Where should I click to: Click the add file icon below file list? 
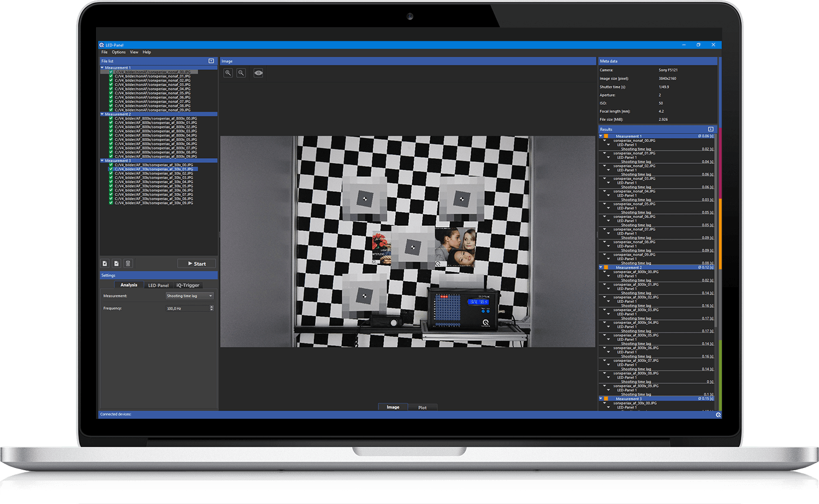105,264
